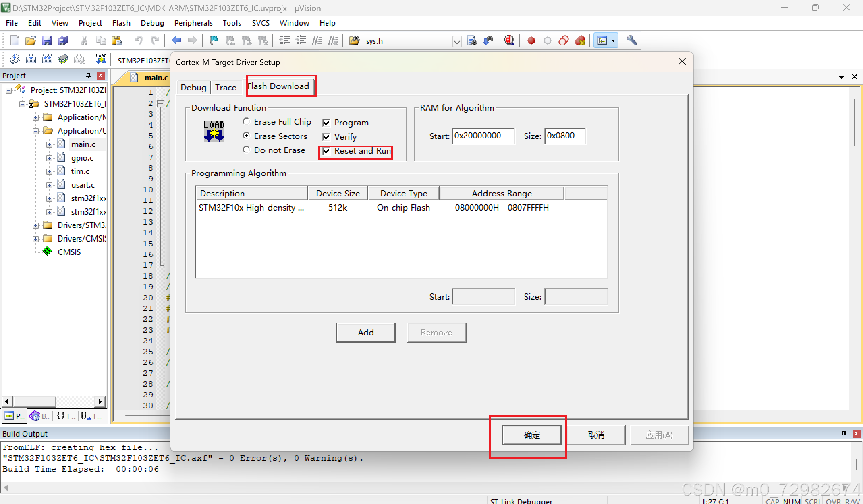Expand the main.c file node
The height and width of the screenshot is (504, 863).
(x=49, y=144)
